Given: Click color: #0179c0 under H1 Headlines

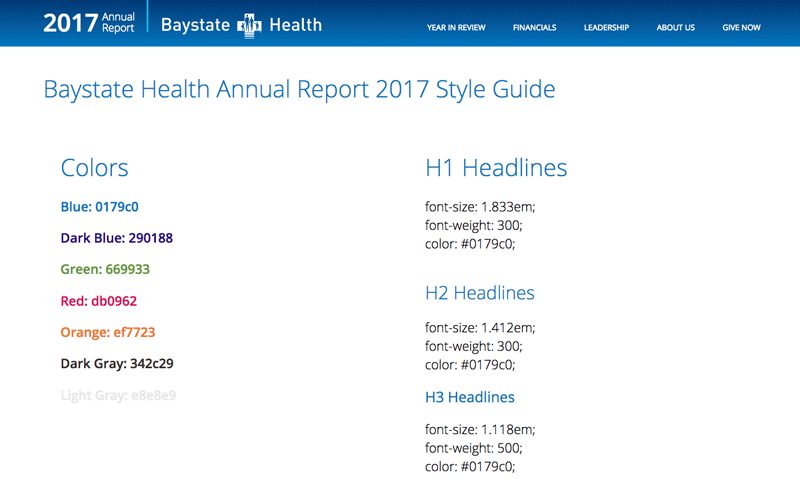Looking at the screenshot, I should coord(470,244).
